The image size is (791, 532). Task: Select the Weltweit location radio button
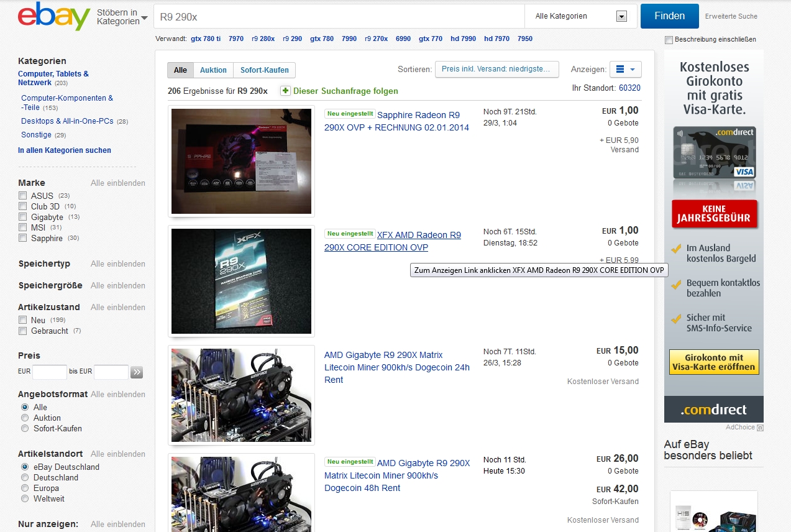pos(25,498)
